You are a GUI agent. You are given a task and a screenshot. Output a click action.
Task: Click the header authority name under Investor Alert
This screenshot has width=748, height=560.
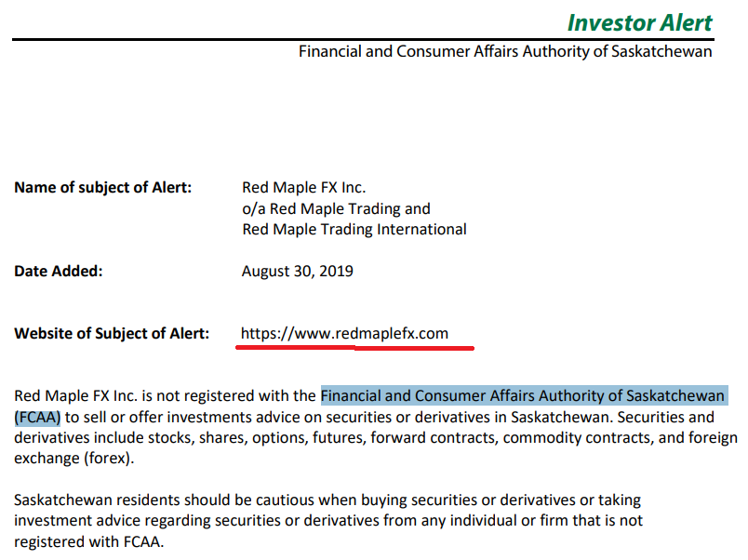505,51
